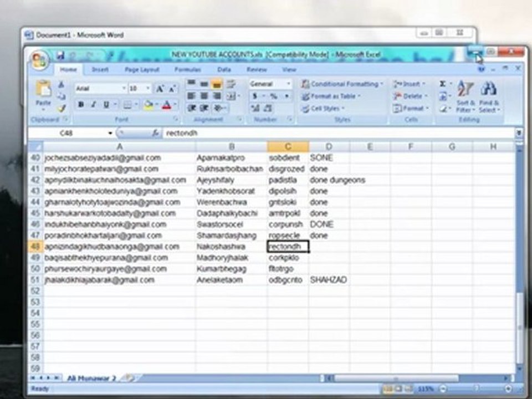Apply the cell borders button

(127, 105)
